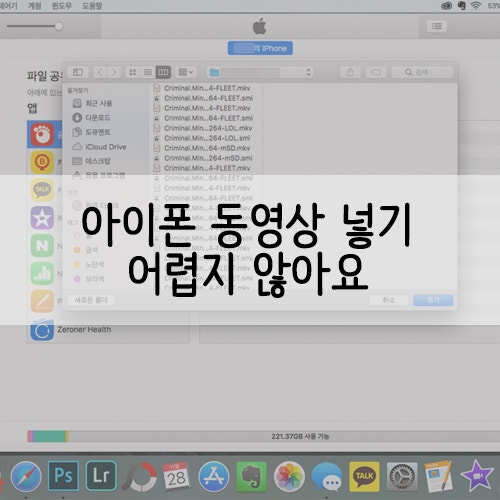
Task: Toggle the file dialog sidebar button
Action: [x=78, y=72]
